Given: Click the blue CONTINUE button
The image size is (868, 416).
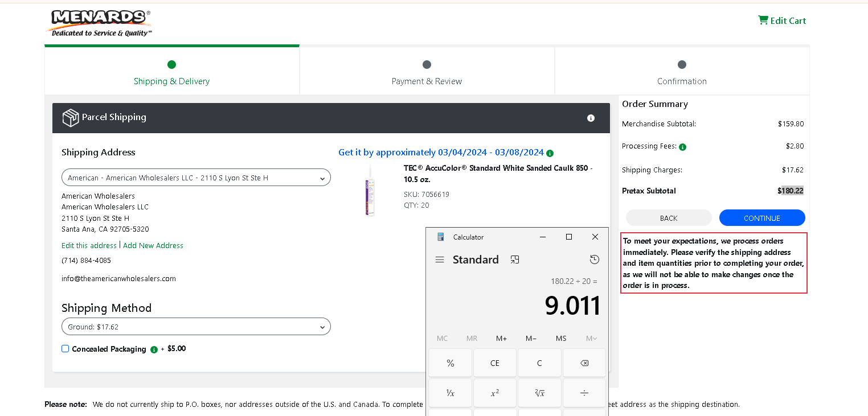Looking at the screenshot, I should click(762, 218).
